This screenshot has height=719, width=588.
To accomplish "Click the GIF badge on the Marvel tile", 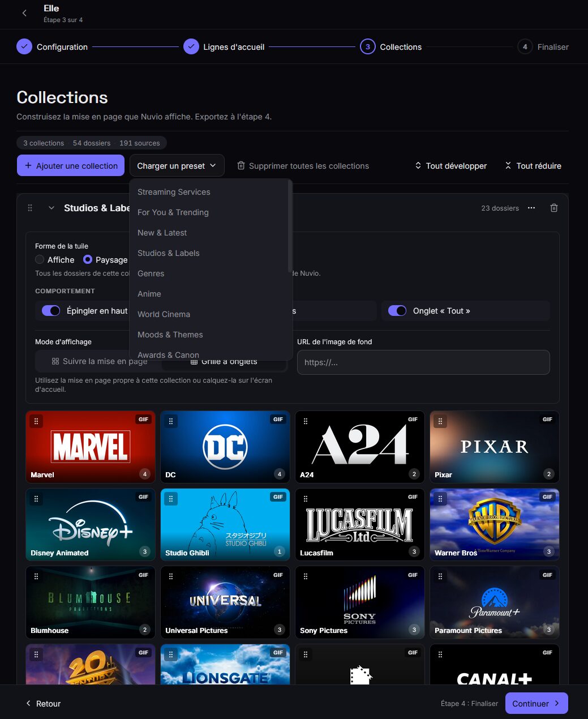I will [143, 420].
